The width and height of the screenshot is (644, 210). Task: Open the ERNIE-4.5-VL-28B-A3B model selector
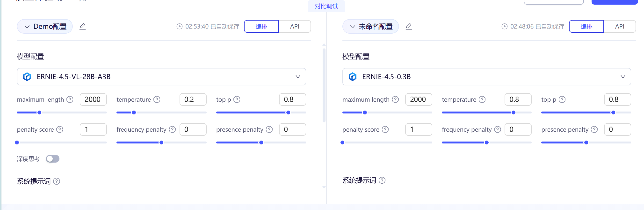[x=161, y=77]
